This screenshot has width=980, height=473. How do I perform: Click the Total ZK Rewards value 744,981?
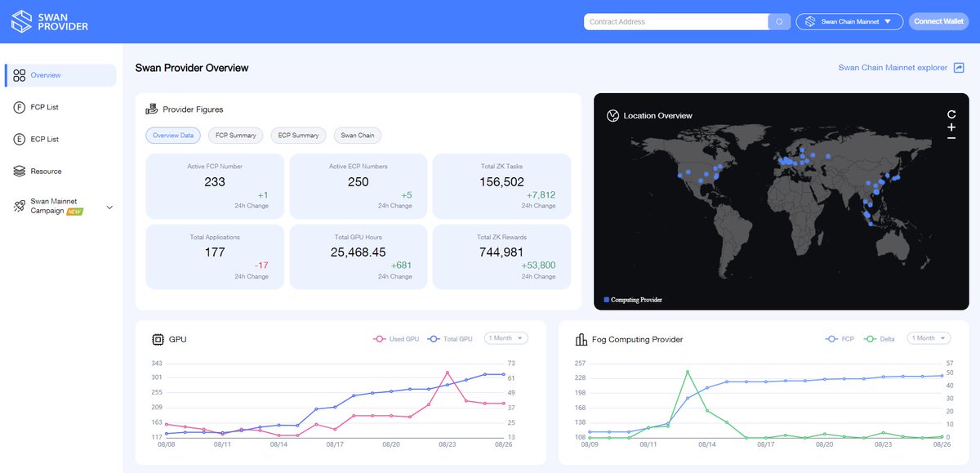point(502,252)
